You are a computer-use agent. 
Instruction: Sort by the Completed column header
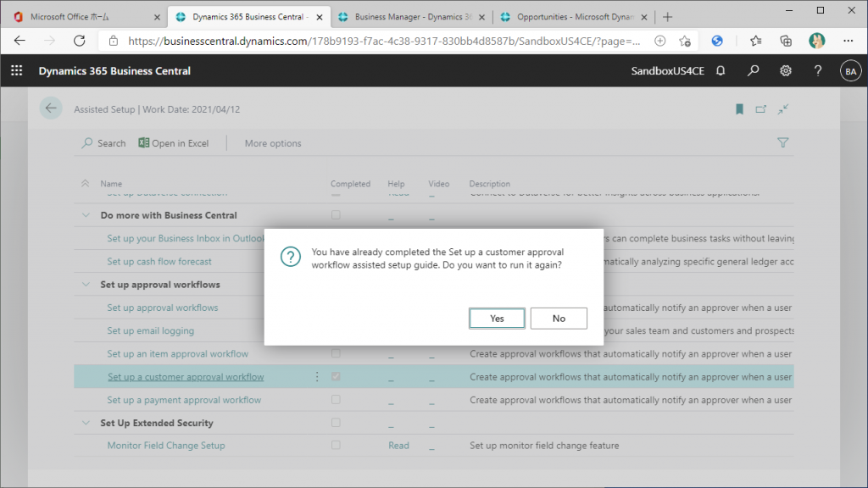350,184
